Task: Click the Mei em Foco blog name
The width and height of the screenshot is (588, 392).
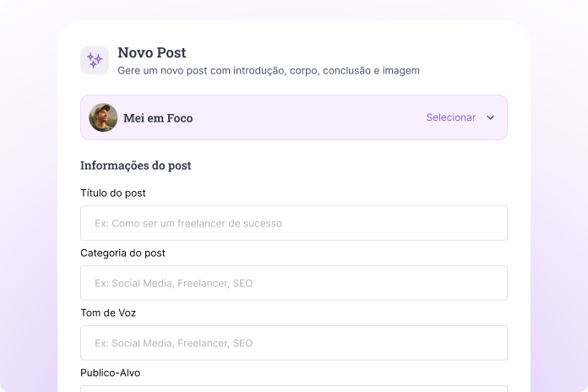Action: pyautogui.click(x=158, y=118)
